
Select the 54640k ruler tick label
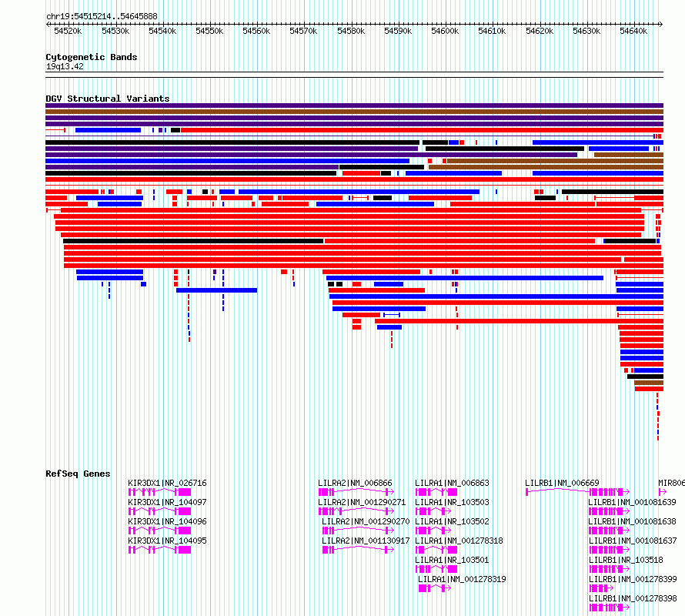click(x=633, y=31)
